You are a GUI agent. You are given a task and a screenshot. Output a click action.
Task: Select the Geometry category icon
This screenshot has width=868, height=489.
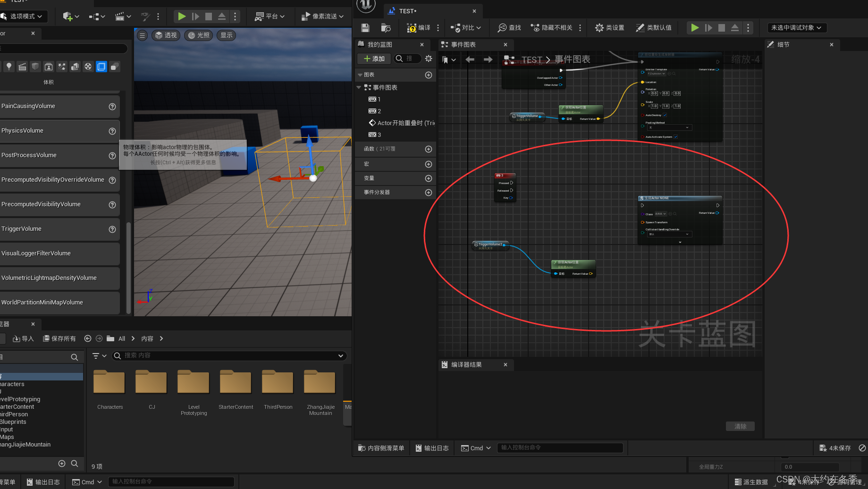pyautogui.click(x=75, y=67)
